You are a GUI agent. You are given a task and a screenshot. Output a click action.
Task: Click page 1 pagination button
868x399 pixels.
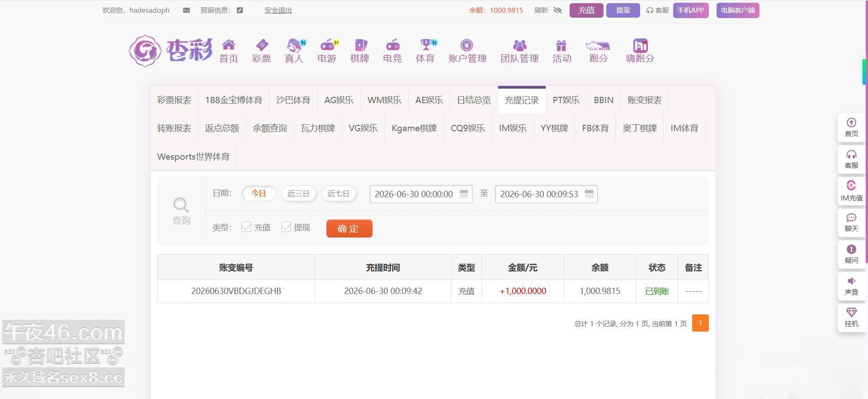(700, 323)
